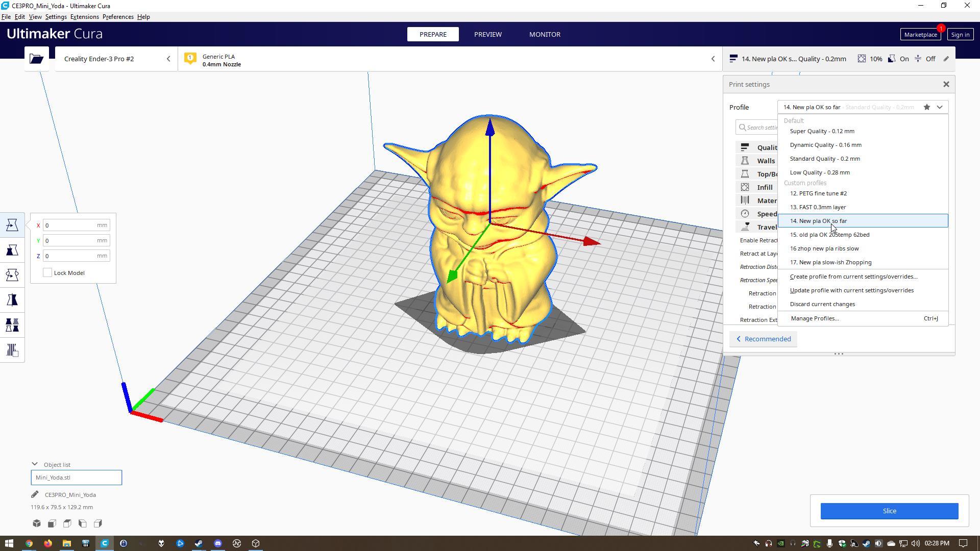This screenshot has height=551, width=980.
Task: Click the Recommended button
Action: point(763,339)
